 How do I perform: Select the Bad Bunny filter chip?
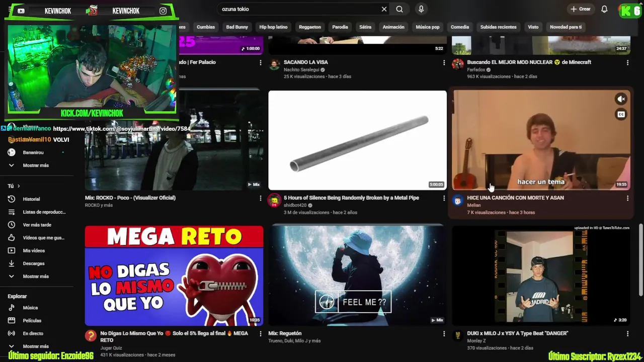click(x=237, y=27)
